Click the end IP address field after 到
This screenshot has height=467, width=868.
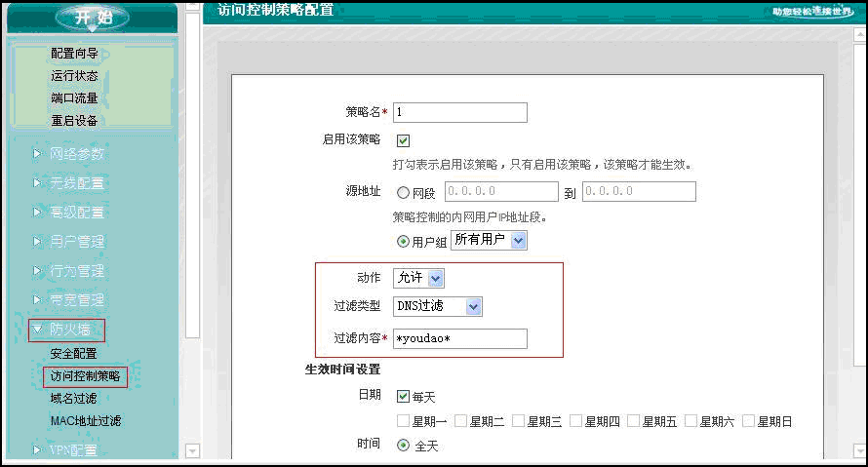coord(639,191)
